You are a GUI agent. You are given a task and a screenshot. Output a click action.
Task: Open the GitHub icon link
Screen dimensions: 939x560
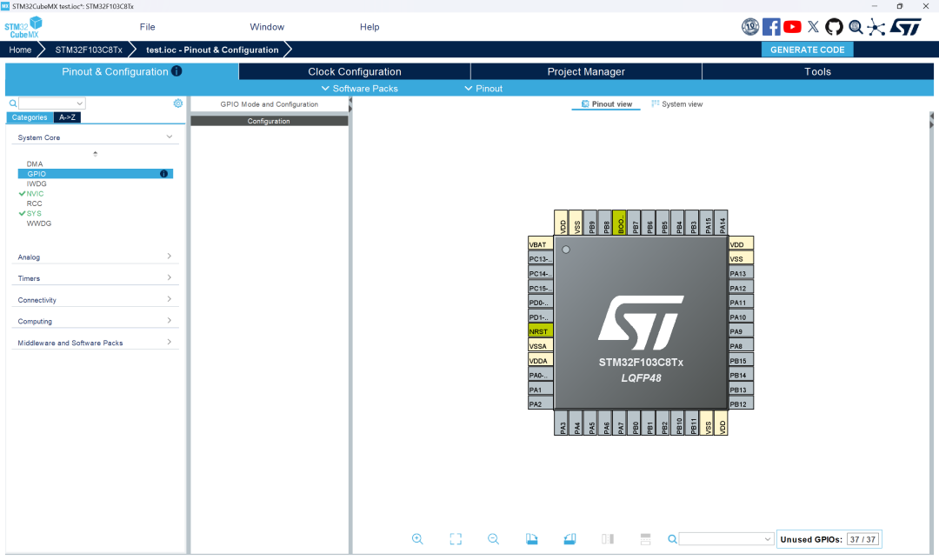(834, 27)
